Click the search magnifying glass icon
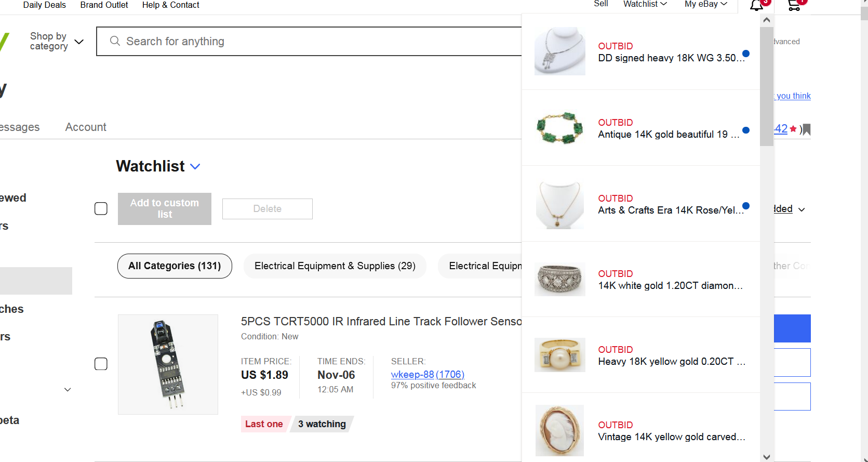Screen dimensions: 868x462 point(115,41)
